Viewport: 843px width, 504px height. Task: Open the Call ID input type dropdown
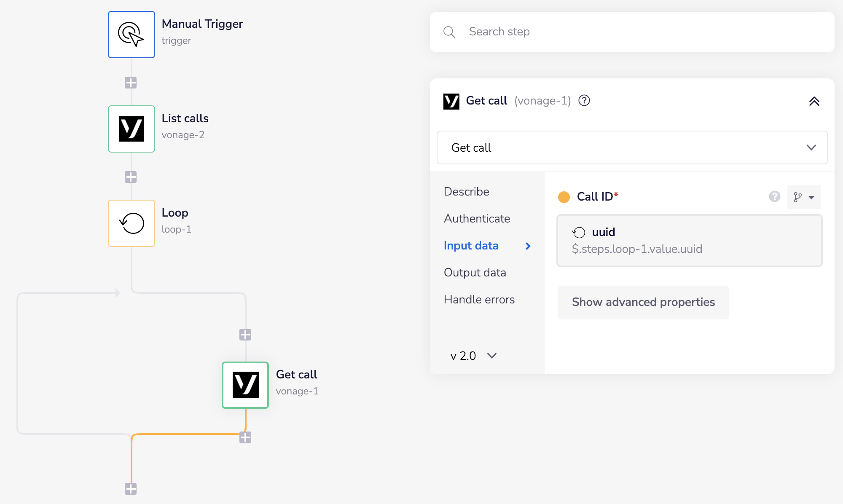pyautogui.click(x=804, y=197)
